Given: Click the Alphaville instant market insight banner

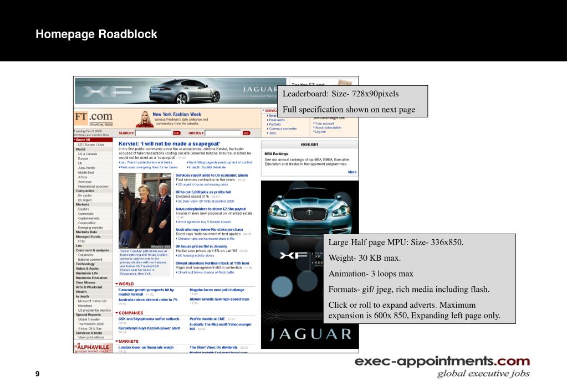Looking at the screenshot, I should click(93, 348).
